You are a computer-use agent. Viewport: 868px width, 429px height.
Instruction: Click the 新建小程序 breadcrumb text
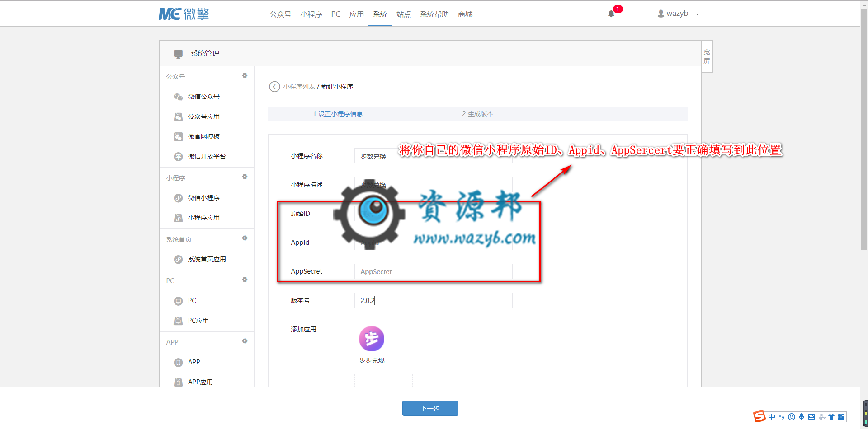[337, 86]
